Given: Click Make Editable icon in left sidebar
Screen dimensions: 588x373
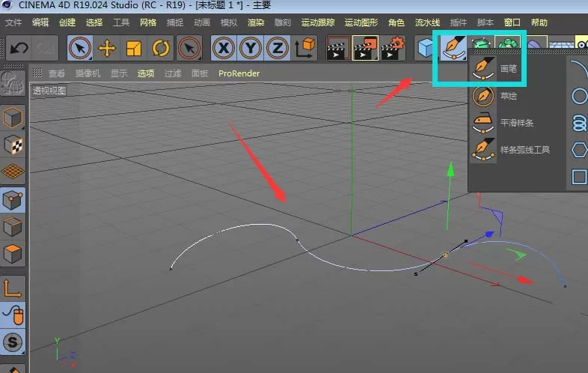Looking at the screenshot, I should point(13,83).
